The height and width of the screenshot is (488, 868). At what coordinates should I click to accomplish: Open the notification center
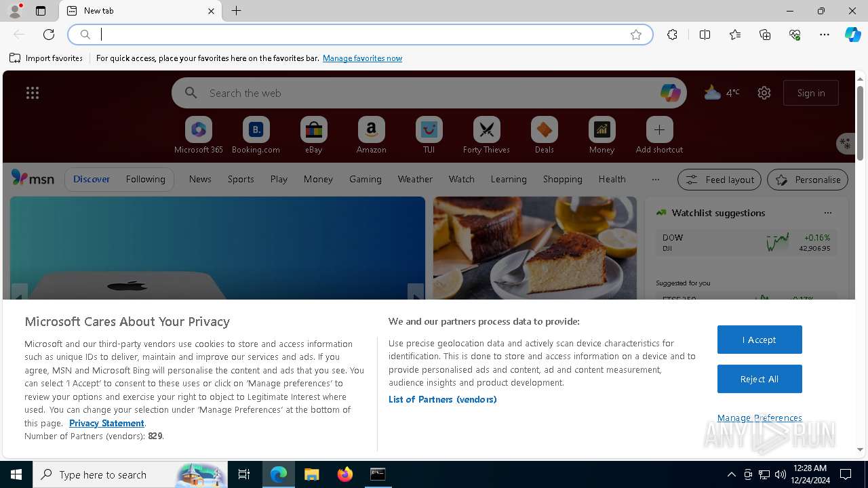(x=846, y=474)
